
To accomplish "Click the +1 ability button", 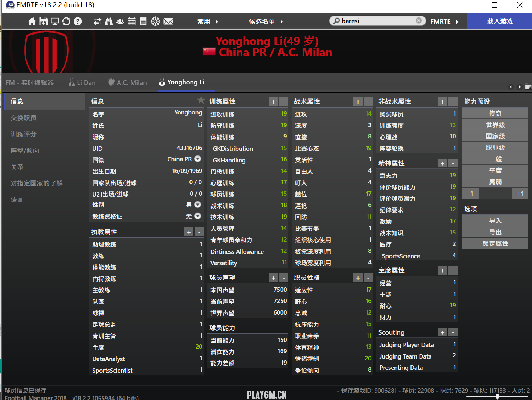I will (520, 194).
